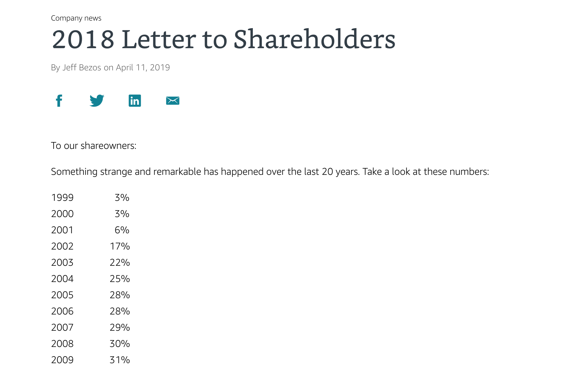Email the article using the envelope icon
588x368 pixels.
click(x=173, y=101)
